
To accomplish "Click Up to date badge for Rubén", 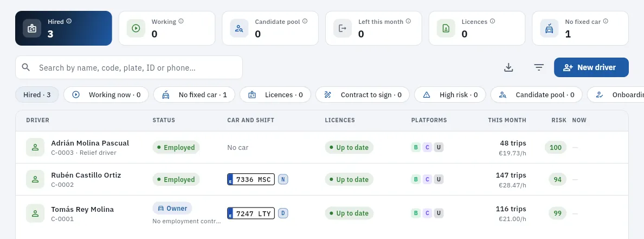I will pos(349,179).
